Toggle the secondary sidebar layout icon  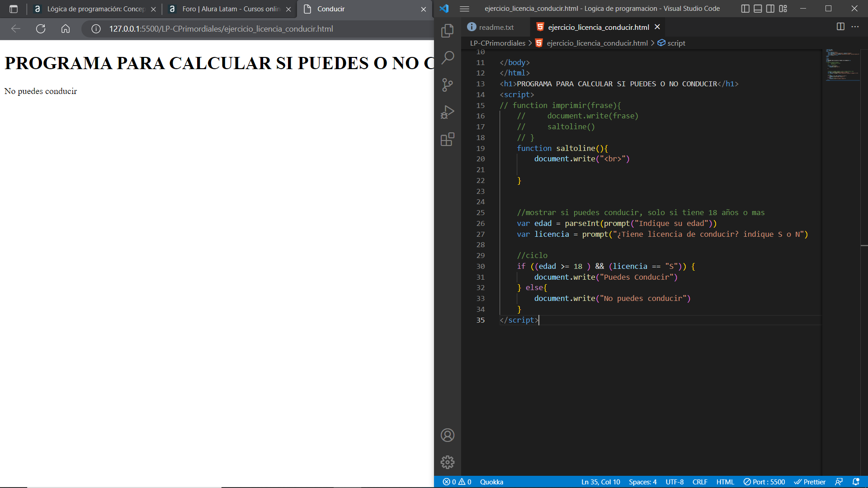(770, 9)
